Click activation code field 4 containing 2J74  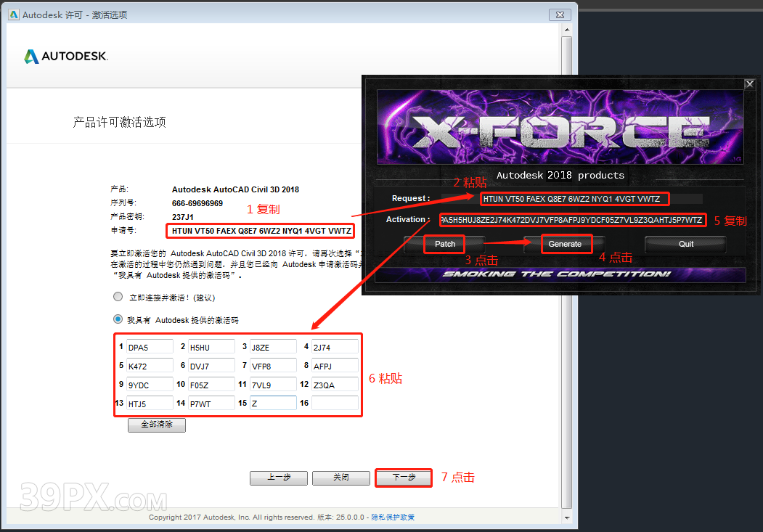pos(335,347)
